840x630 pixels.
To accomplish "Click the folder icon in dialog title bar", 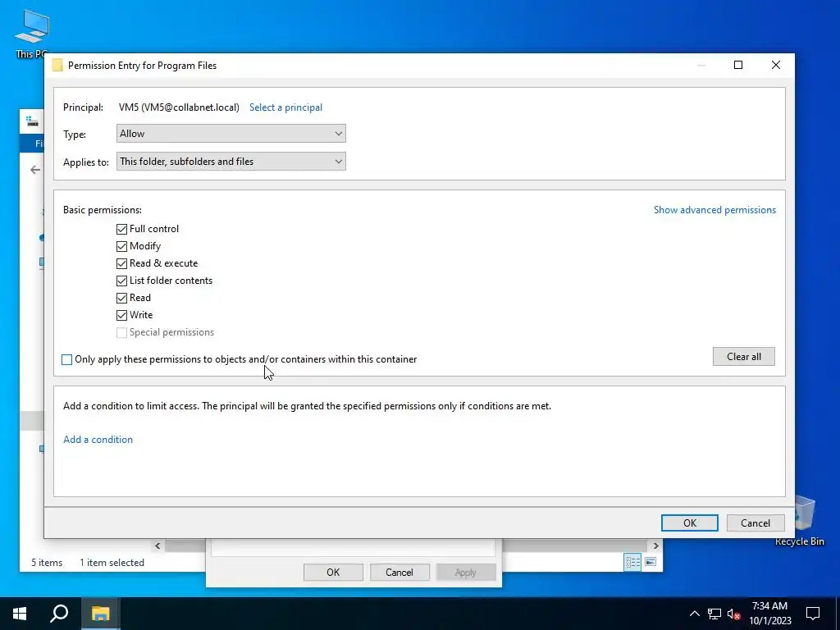I will coord(57,66).
